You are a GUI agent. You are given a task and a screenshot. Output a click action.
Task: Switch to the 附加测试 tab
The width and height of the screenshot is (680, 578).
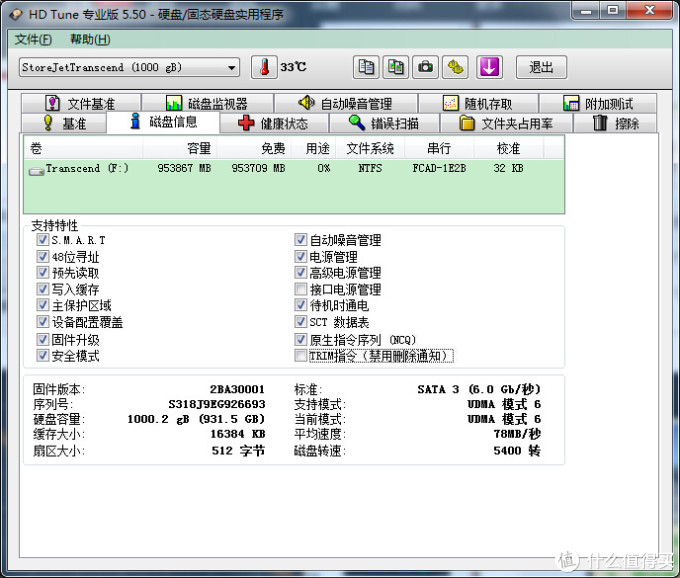pos(598,104)
